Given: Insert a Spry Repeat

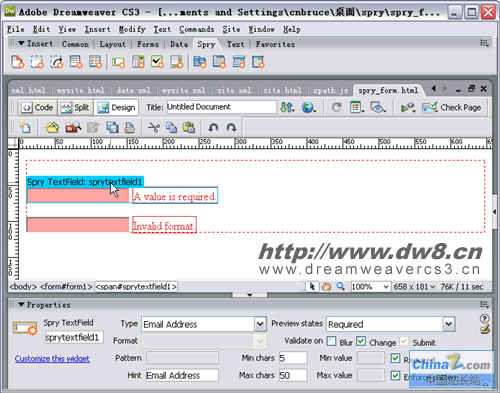Looking at the screenshot, I should coord(56,62).
